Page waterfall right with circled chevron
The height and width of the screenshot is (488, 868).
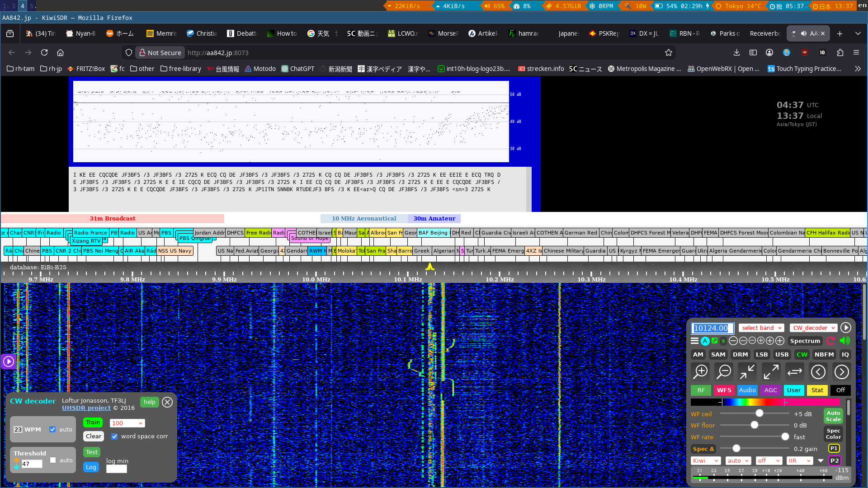pos(842,372)
